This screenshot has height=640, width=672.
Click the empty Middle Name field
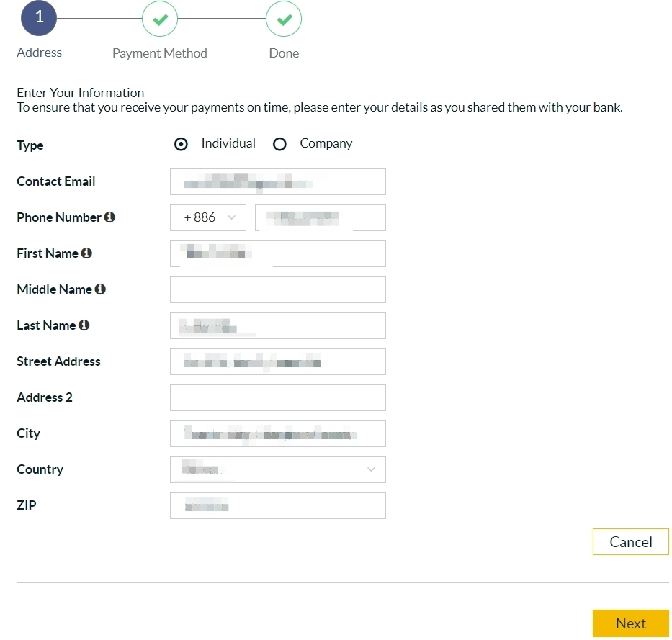pos(278,289)
